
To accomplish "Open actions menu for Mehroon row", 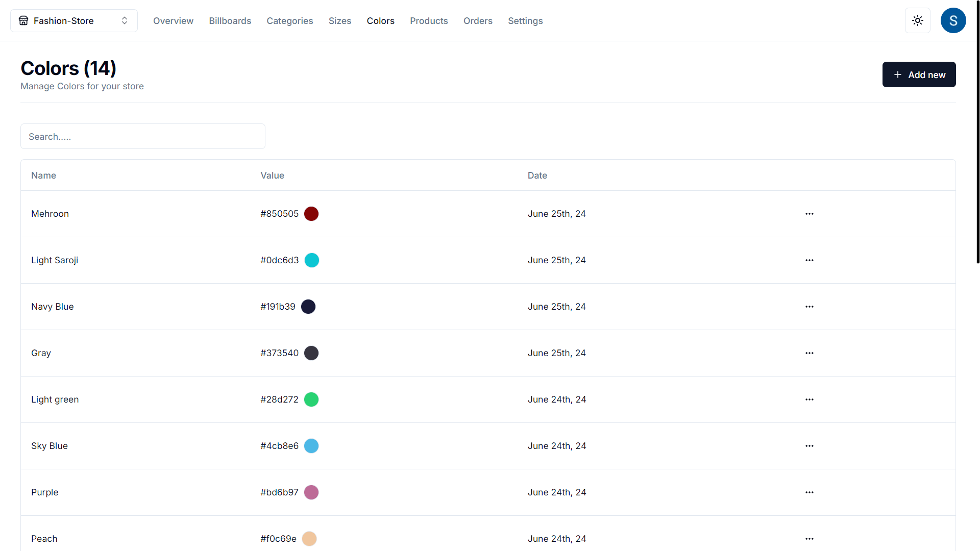I will click(x=810, y=214).
